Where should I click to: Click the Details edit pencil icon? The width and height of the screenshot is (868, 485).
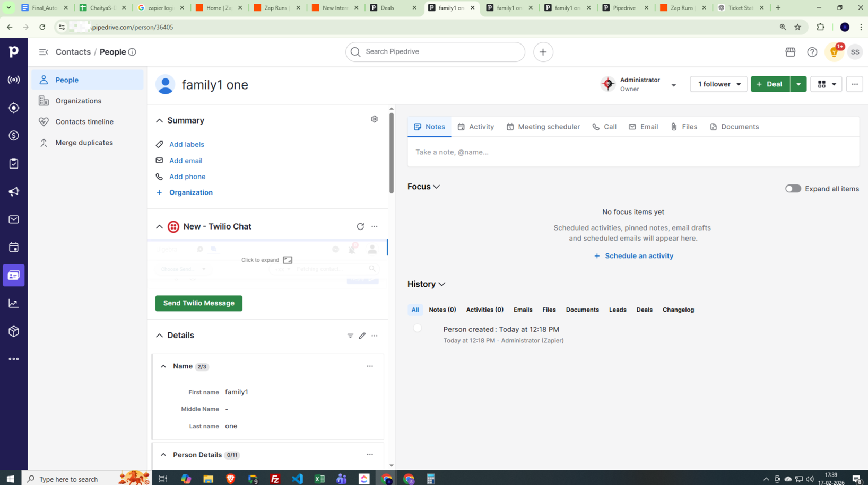coord(362,336)
